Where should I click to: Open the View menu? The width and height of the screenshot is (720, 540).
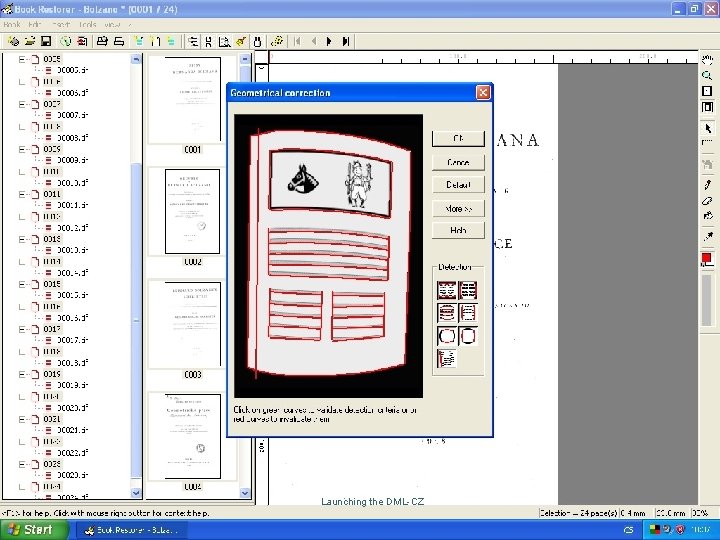(x=112, y=24)
